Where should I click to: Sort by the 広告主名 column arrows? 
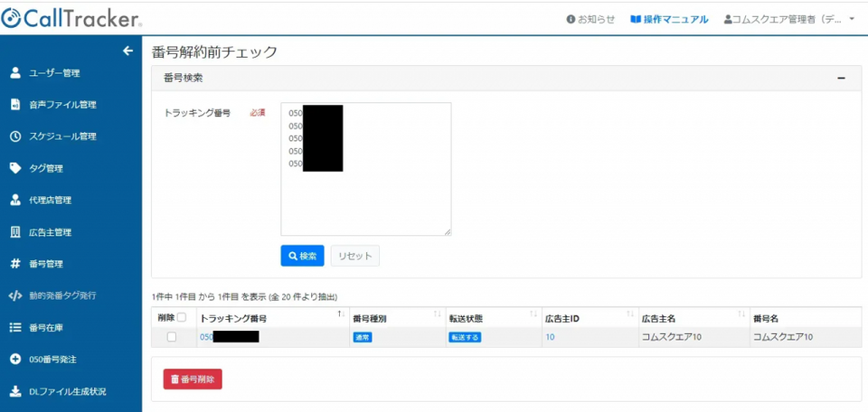(x=741, y=314)
